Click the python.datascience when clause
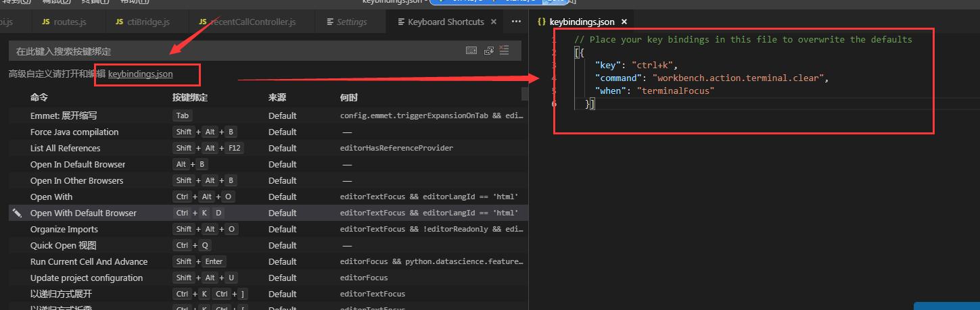This screenshot has height=310, width=980. (x=431, y=261)
